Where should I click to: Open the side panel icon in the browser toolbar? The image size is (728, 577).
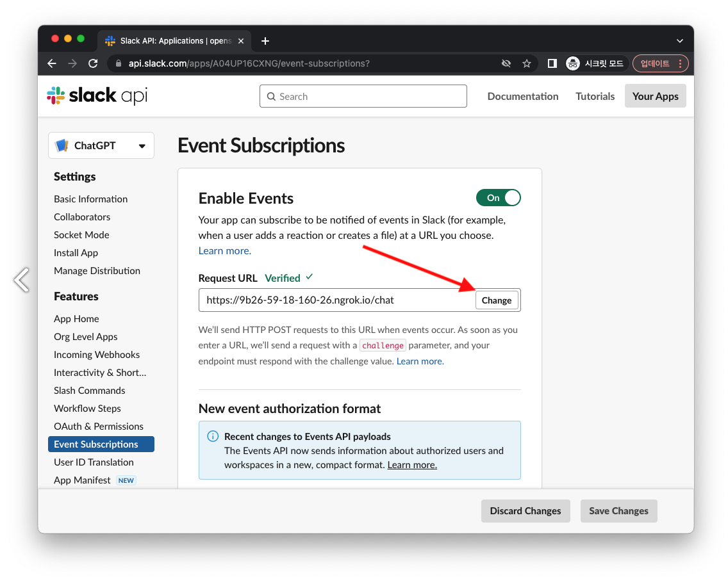tap(552, 63)
